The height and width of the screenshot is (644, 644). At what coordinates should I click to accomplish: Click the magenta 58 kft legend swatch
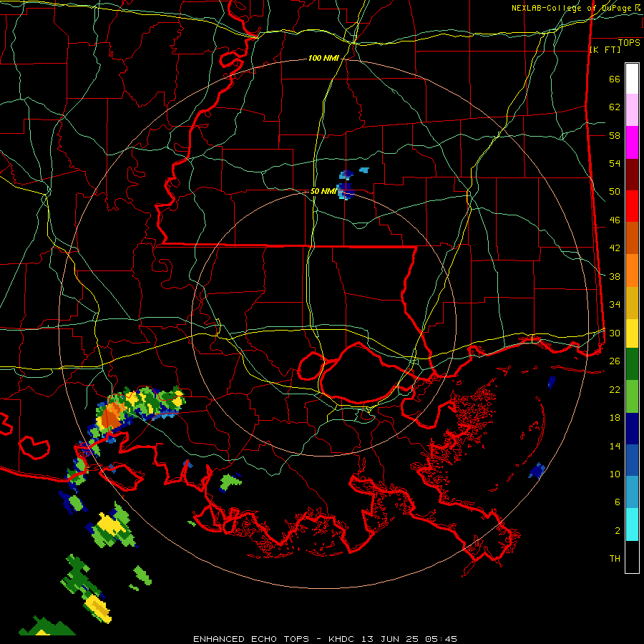pyautogui.click(x=632, y=142)
